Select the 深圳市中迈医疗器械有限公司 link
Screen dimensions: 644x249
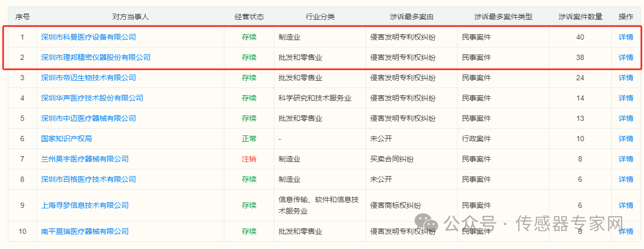(x=89, y=118)
